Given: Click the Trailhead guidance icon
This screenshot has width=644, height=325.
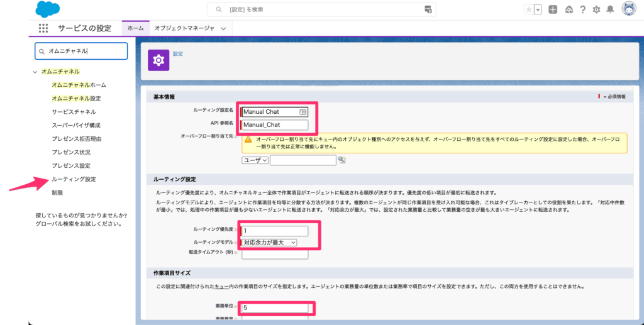Looking at the screenshot, I should coord(569,9).
